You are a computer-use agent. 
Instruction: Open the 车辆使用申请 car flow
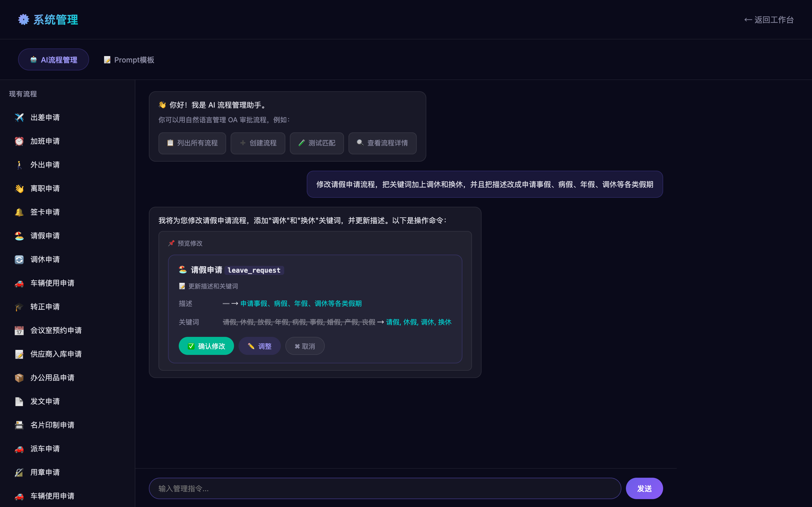(52, 283)
